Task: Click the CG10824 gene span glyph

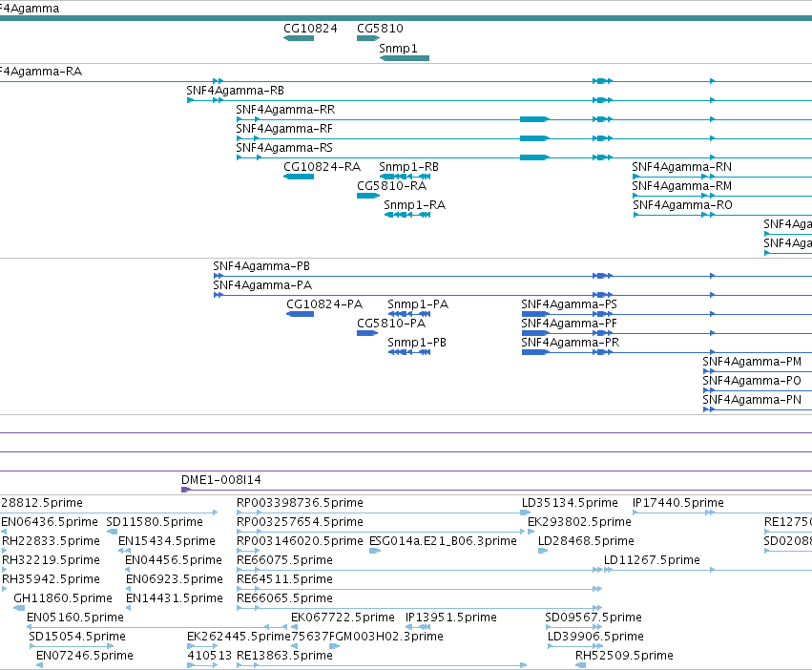Action: point(299,38)
